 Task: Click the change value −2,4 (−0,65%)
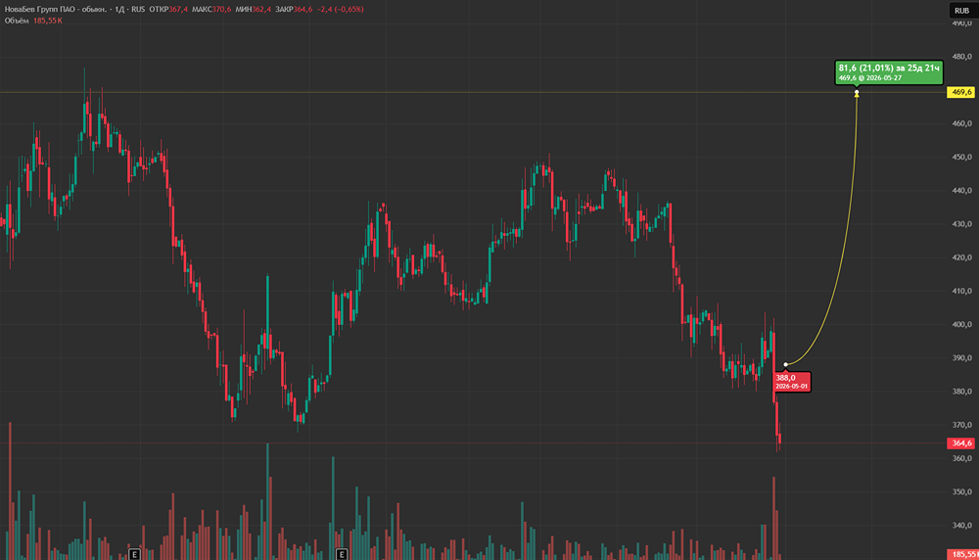tap(341, 10)
